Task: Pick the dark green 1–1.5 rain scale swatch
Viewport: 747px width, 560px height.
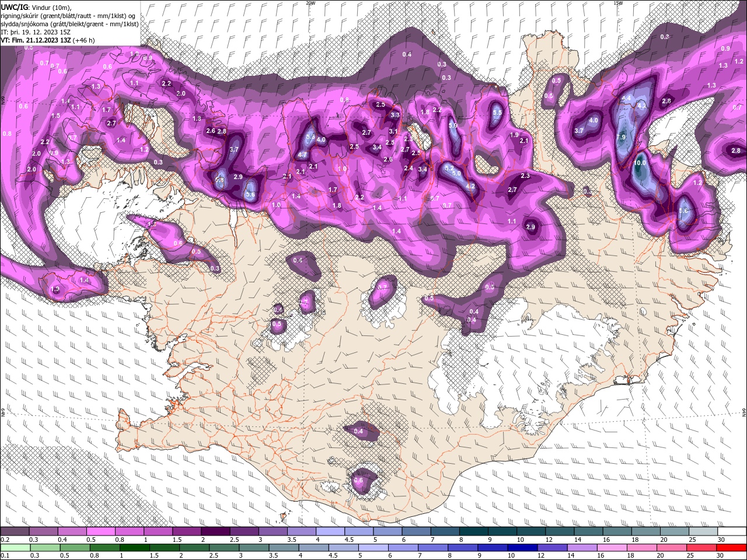Action: 135,547
